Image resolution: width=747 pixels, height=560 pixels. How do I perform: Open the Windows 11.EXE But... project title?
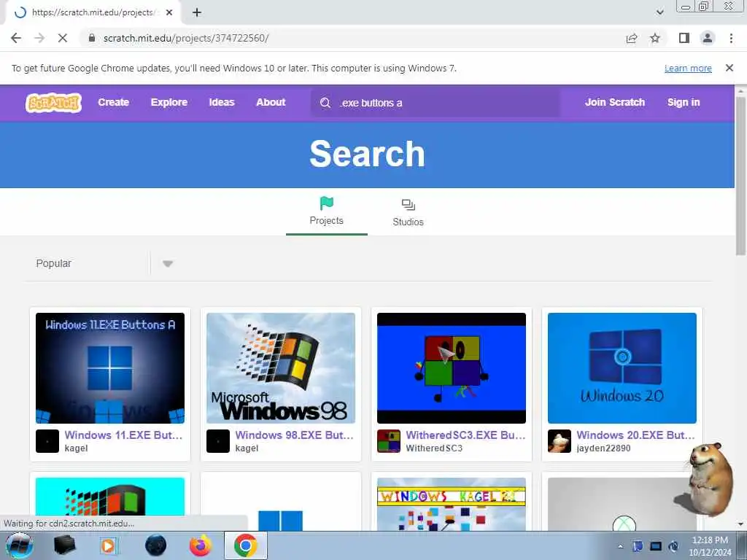pyautogui.click(x=123, y=435)
